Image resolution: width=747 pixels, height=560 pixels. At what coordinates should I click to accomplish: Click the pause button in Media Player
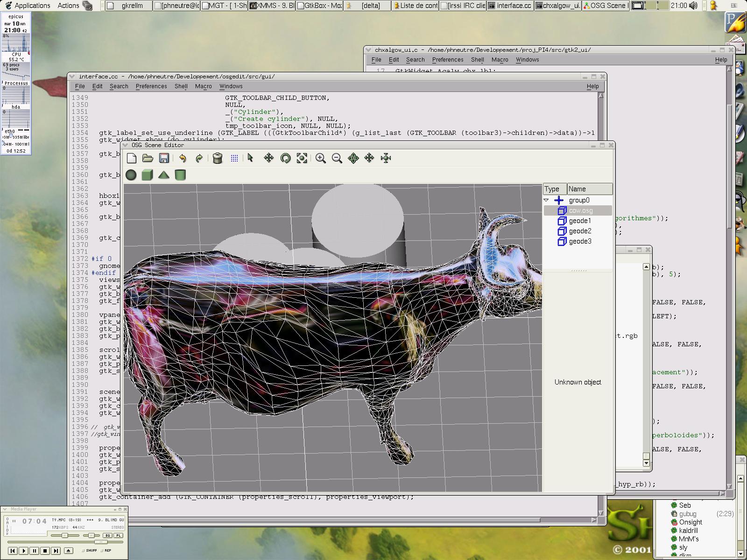34,551
